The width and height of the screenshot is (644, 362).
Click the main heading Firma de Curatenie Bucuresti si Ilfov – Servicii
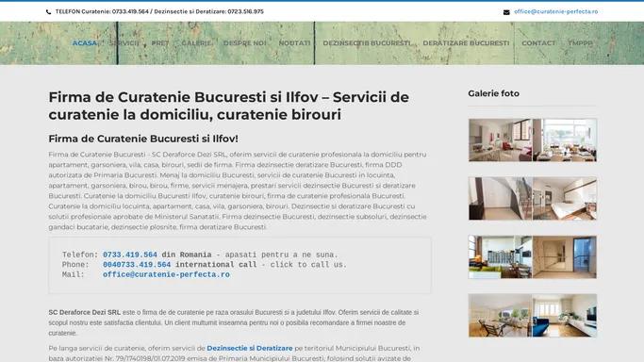coord(229,106)
